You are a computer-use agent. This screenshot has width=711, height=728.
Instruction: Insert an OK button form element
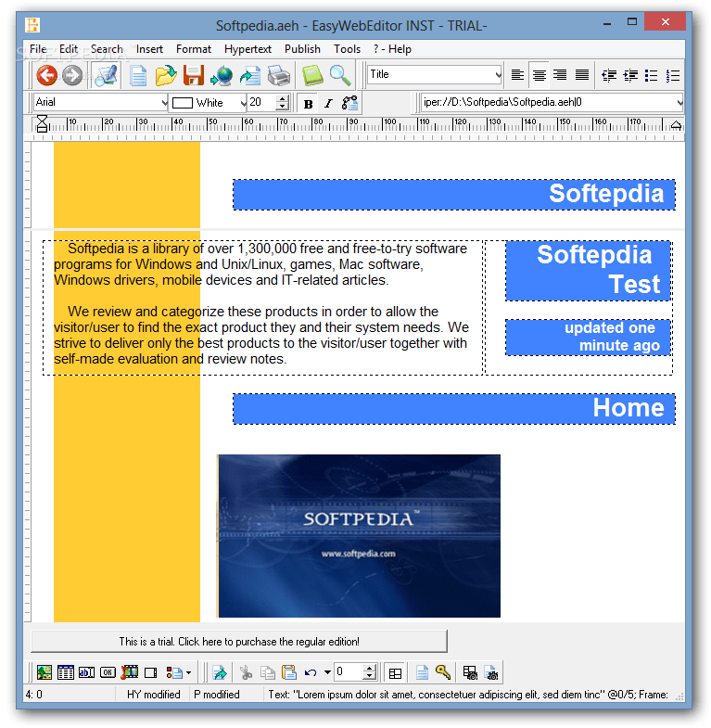pos(108,672)
